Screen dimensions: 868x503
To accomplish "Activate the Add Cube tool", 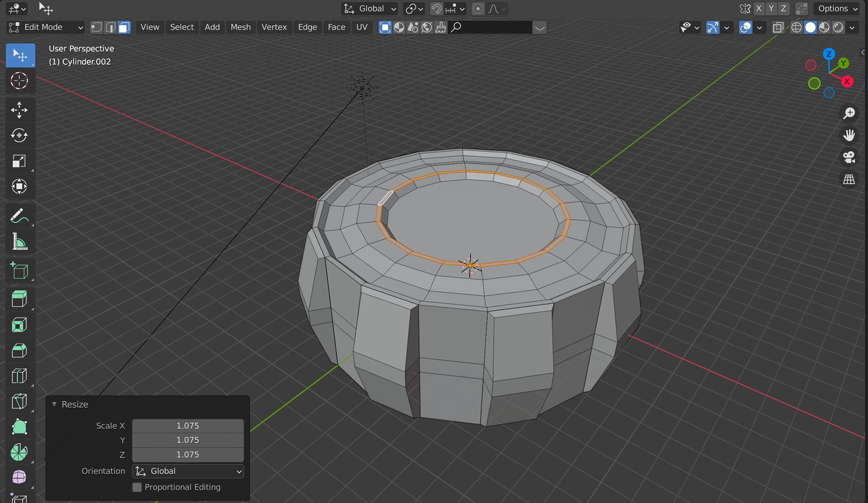I will pyautogui.click(x=19, y=270).
